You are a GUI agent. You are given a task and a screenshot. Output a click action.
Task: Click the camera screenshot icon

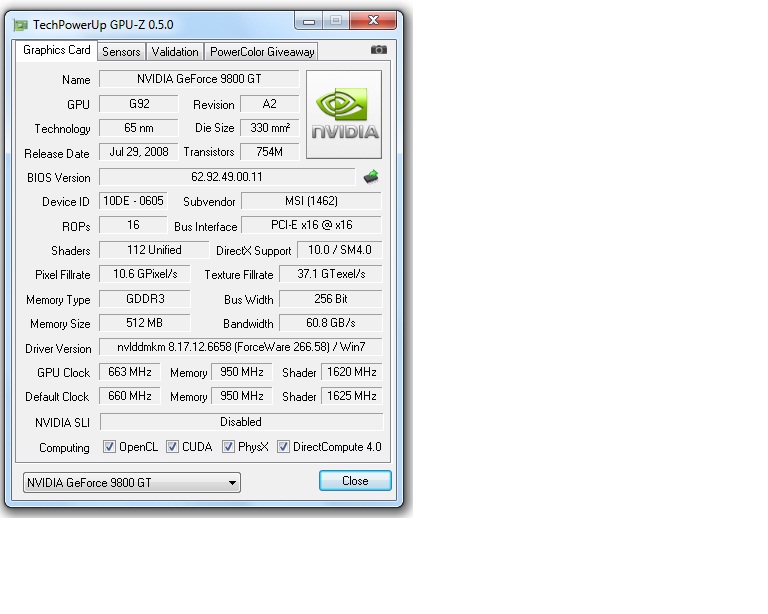[379, 50]
